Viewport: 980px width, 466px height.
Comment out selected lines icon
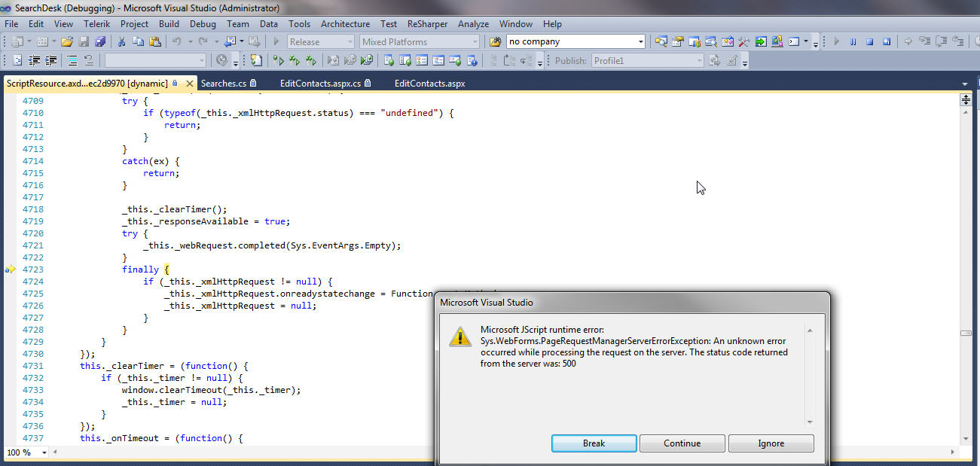click(72, 60)
